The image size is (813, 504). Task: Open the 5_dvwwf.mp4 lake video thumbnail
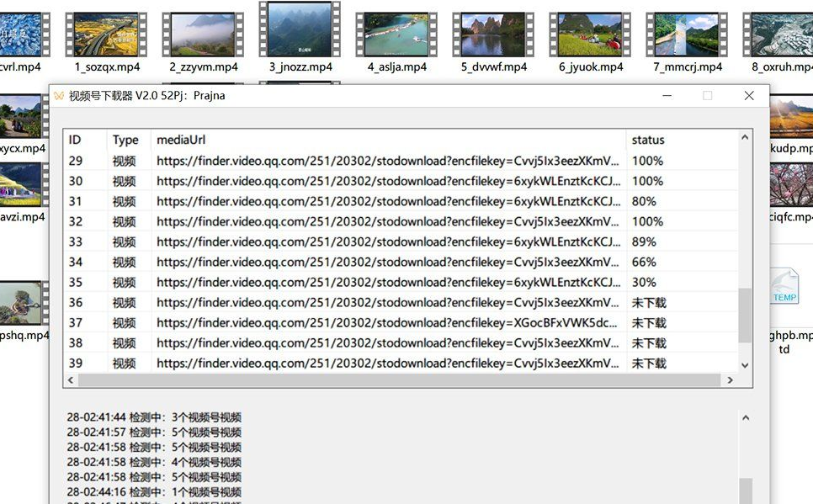pyautogui.click(x=492, y=31)
